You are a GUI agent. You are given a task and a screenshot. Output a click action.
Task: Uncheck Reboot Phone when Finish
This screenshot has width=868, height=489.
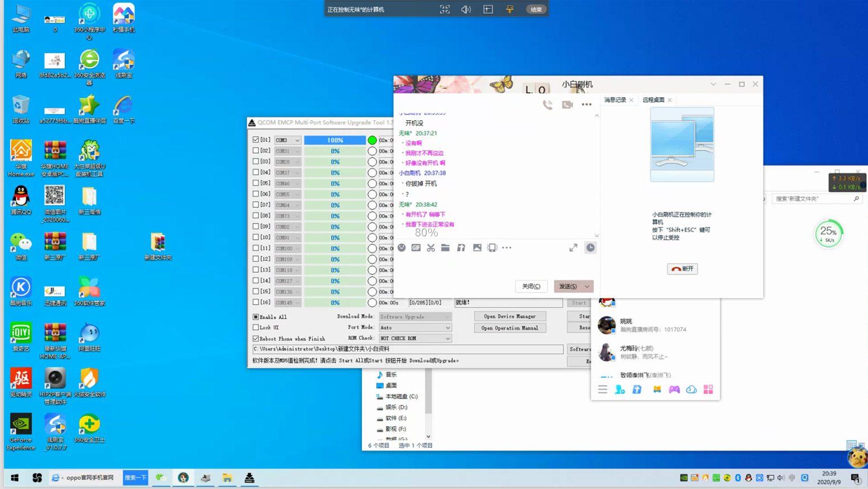[x=256, y=339]
